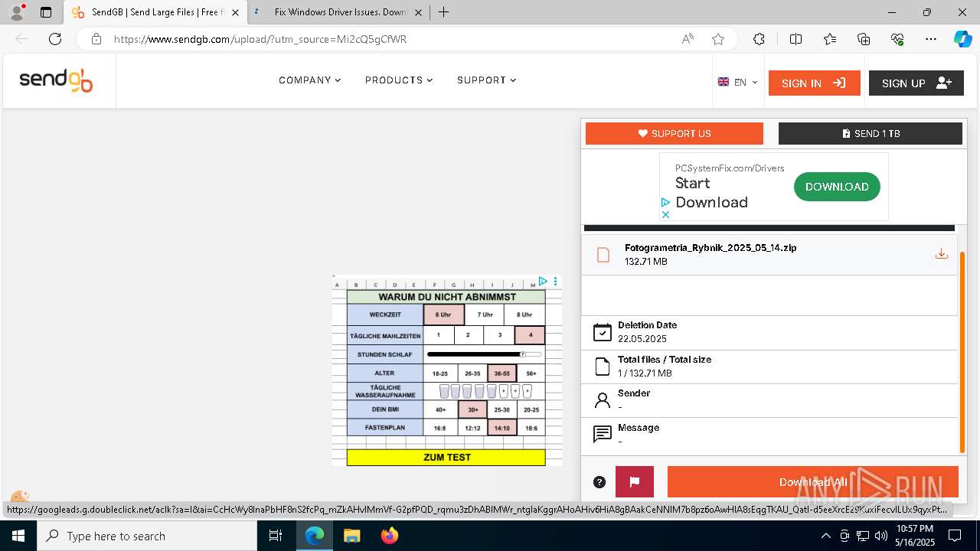Toggle Split screen icon

click(795, 39)
